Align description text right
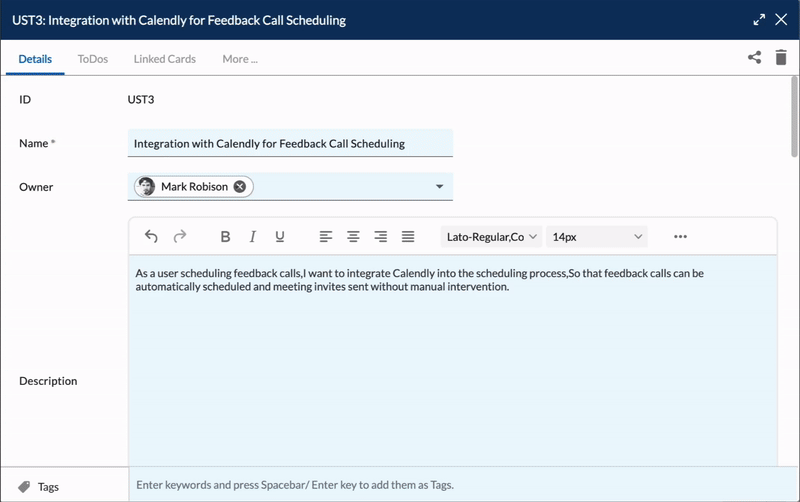The image size is (800, 502). 380,237
